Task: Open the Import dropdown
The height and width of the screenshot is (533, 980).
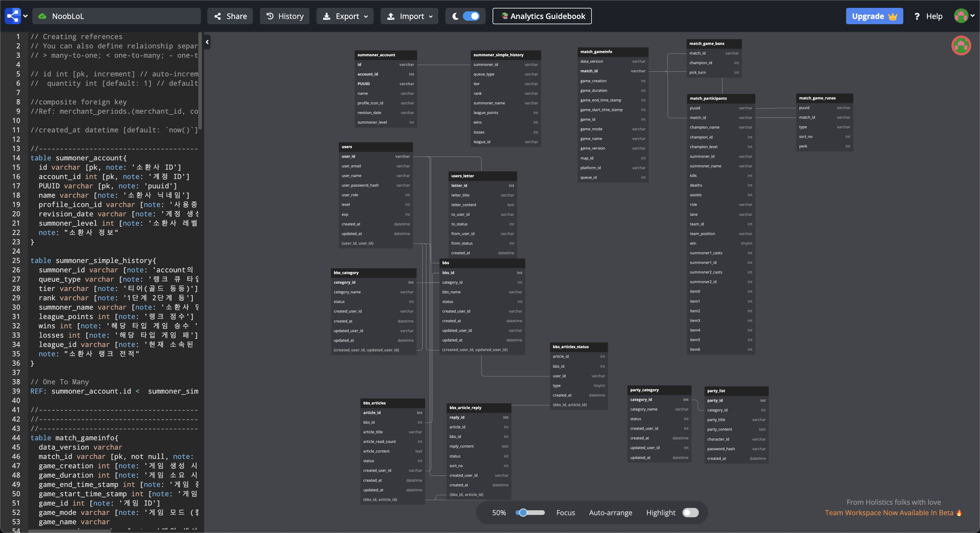Action: [409, 16]
